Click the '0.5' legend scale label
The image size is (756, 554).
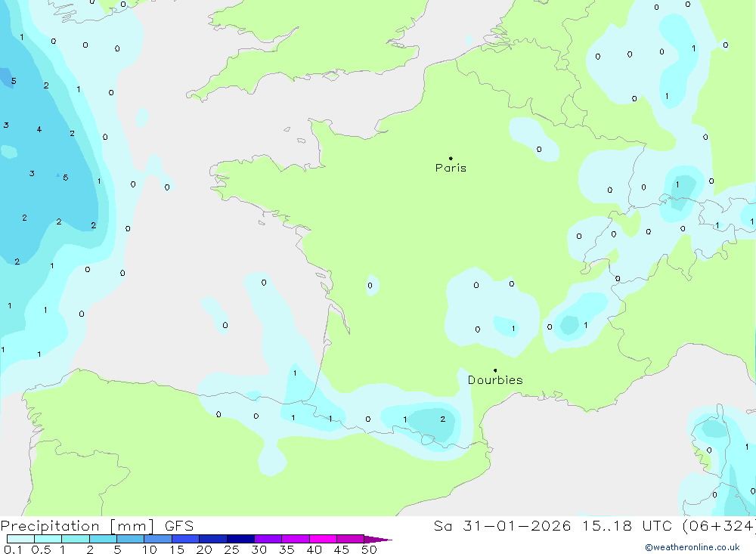coord(41,549)
